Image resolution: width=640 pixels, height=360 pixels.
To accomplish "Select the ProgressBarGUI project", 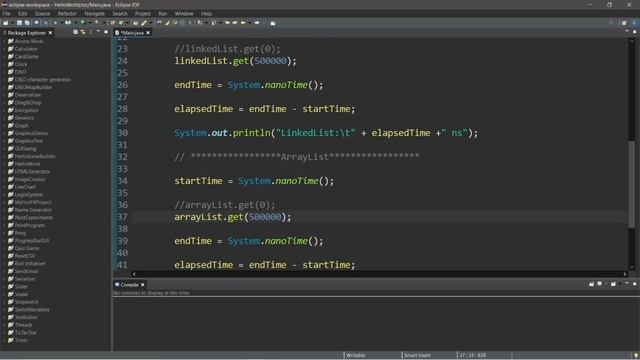I will click(32, 240).
